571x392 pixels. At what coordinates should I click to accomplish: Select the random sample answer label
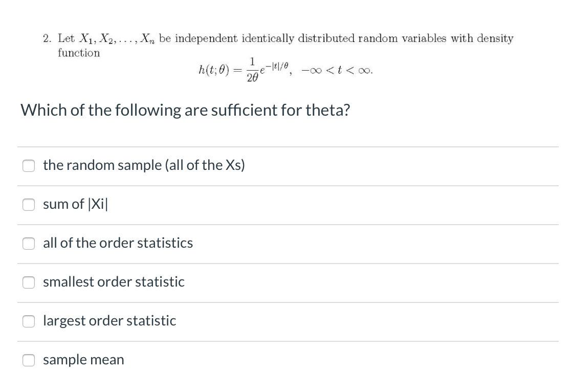coord(143,165)
